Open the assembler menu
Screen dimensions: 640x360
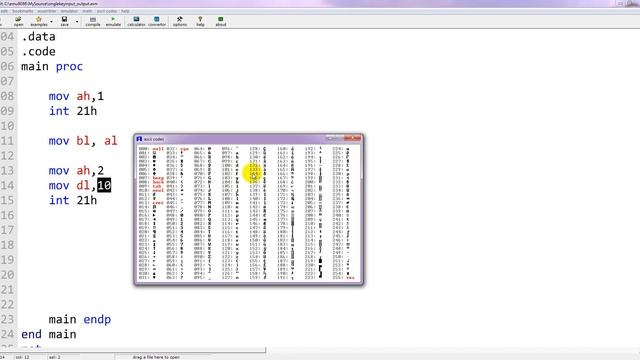tap(47, 11)
